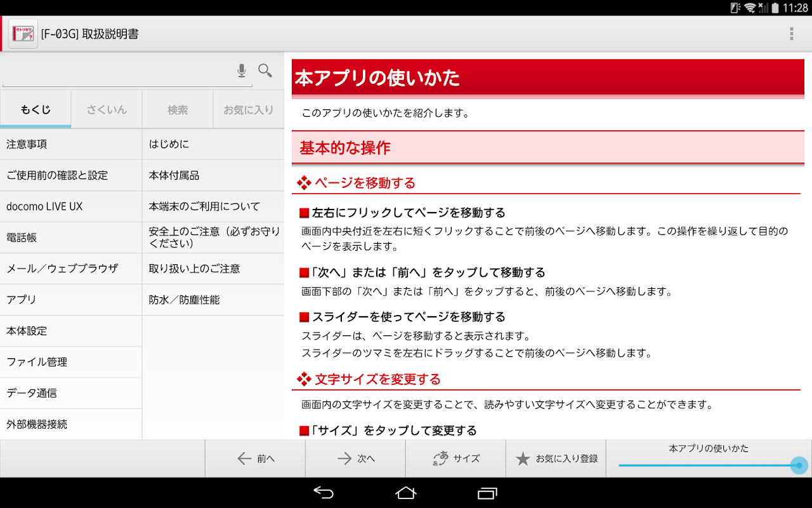This screenshot has height=508, width=812.
Task: Go to next page with 次へ
Action: 355,458
